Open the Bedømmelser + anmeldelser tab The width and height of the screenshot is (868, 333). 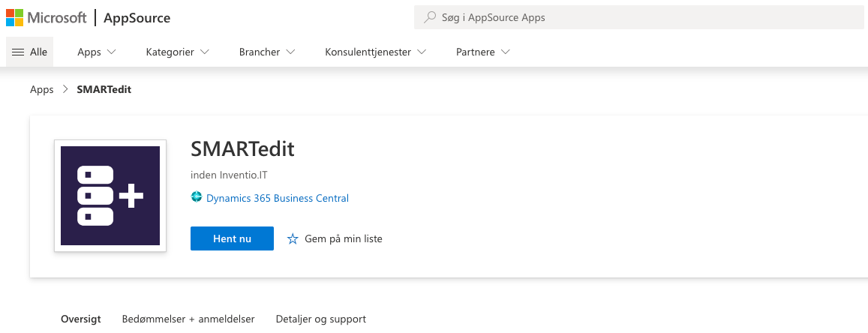[x=188, y=319]
